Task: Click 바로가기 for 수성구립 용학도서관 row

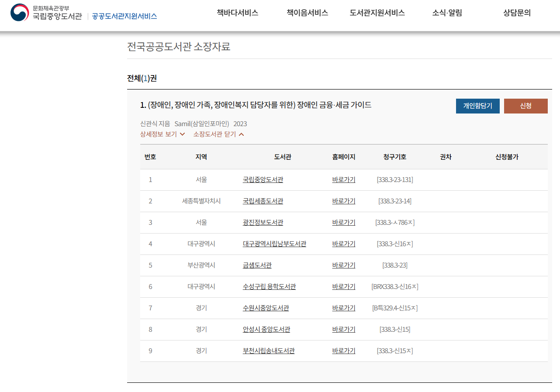Action: pyautogui.click(x=344, y=286)
